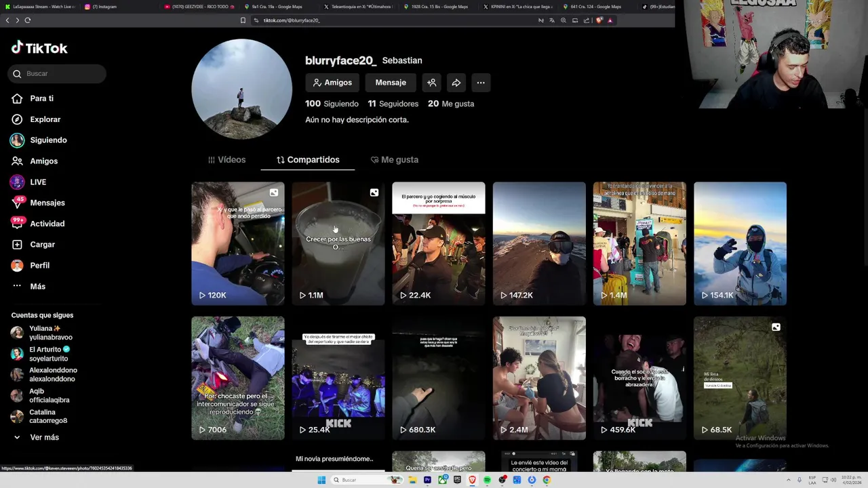Click the Brave shields lion icon

point(599,20)
